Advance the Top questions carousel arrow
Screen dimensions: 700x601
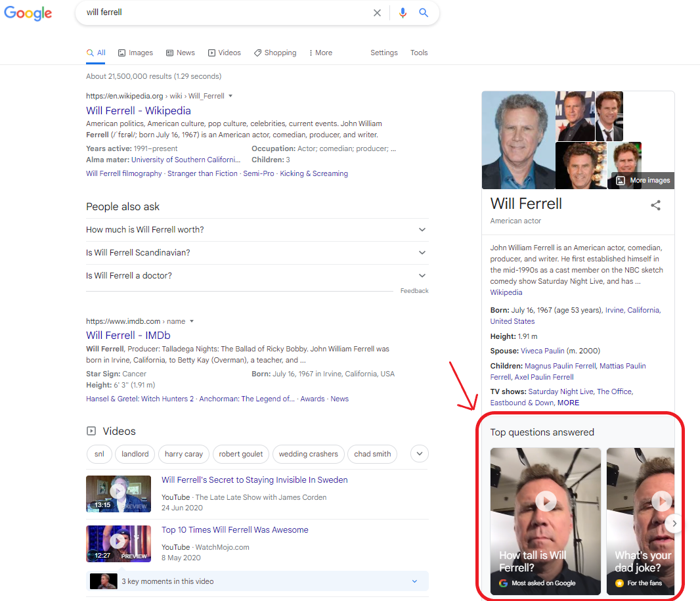674,523
